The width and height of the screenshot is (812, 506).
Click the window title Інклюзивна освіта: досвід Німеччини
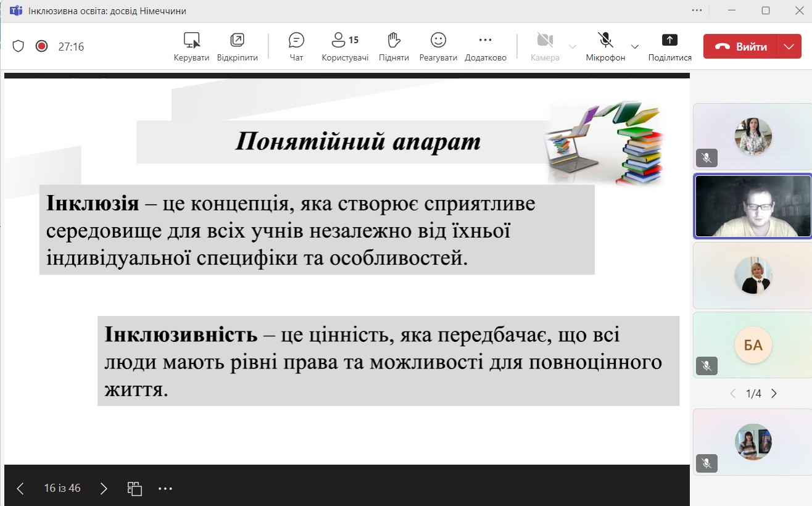click(107, 10)
